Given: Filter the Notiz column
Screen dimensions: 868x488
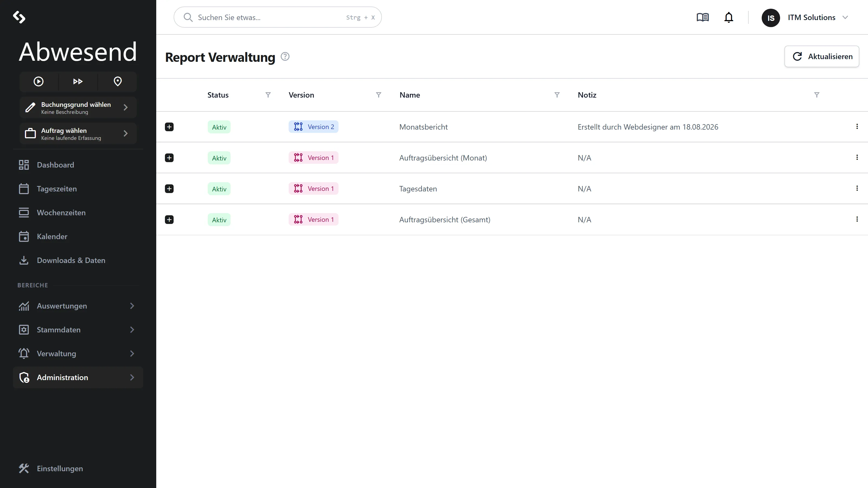Looking at the screenshot, I should click(x=816, y=95).
